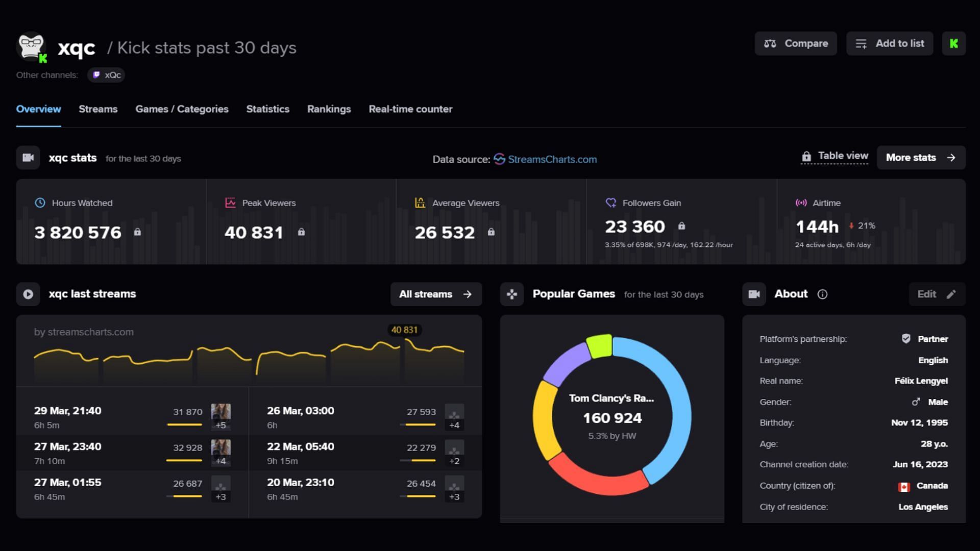Click the Partner shield badge icon
The width and height of the screenshot is (980, 551).
[x=906, y=338]
